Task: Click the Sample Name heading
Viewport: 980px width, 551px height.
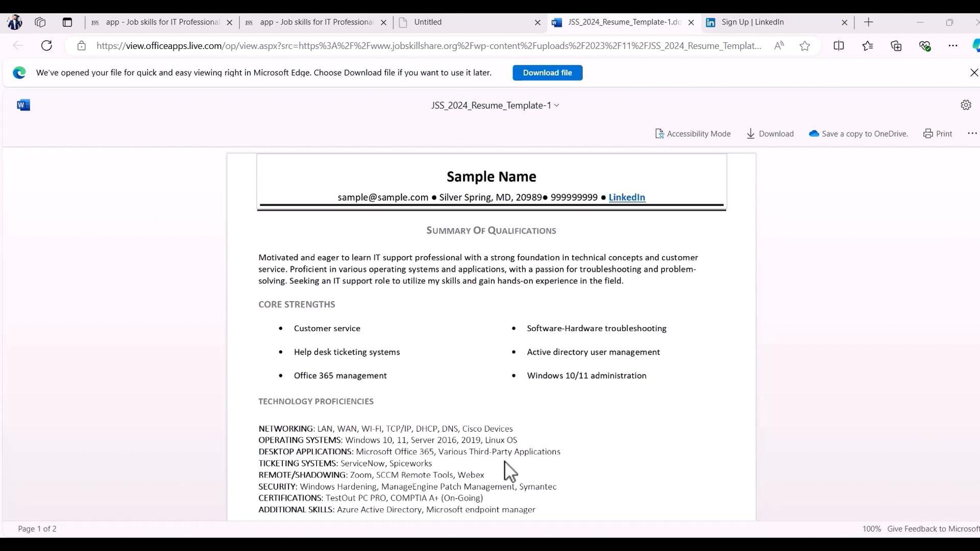Action: click(x=492, y=177)
